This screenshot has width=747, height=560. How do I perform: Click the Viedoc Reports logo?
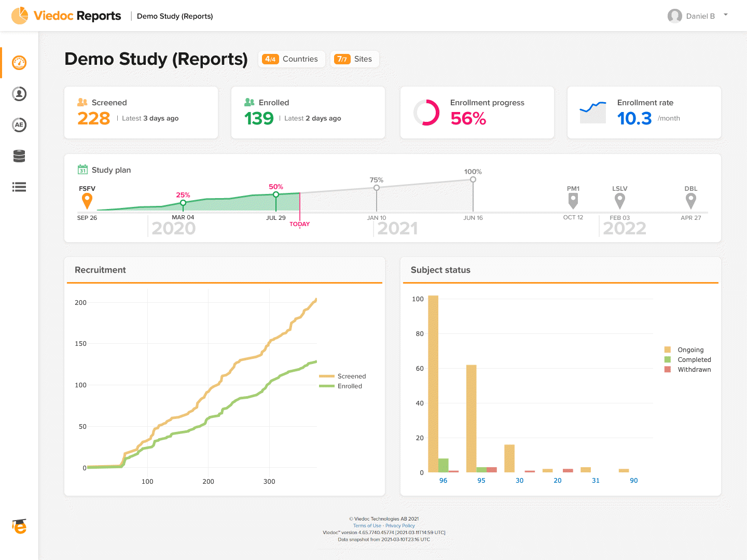66,16
